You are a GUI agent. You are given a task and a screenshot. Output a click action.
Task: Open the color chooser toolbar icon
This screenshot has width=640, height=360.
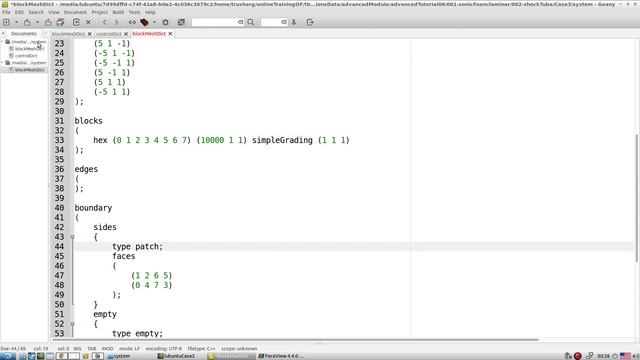[x=181, y=22]
